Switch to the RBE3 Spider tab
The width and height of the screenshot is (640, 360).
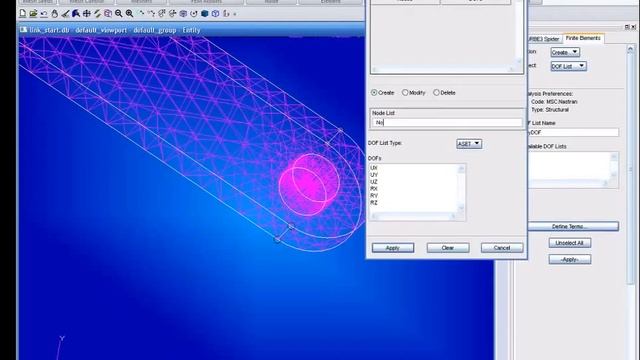click(x=544, y=39)
